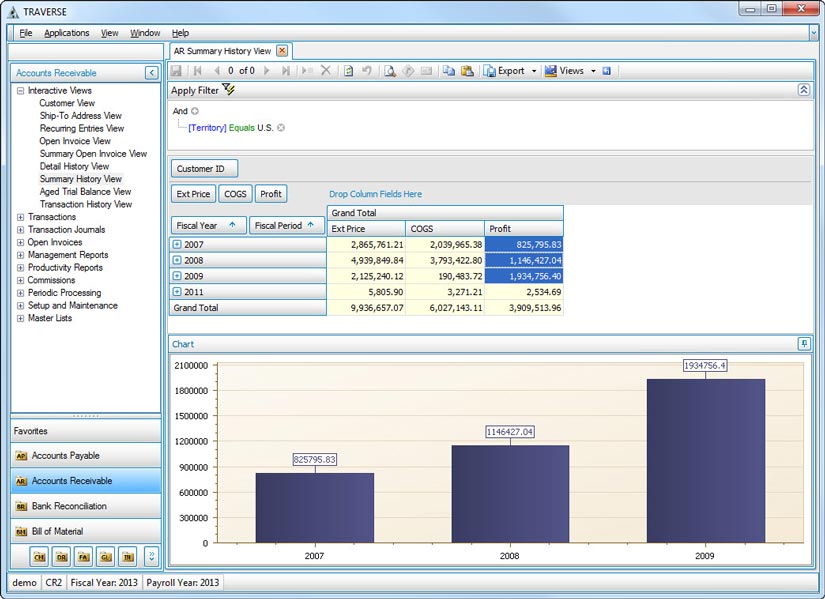Collapse the filter panel with double-chevron
The width and height of the screenshot is (825, 599).
click(803, 89)
